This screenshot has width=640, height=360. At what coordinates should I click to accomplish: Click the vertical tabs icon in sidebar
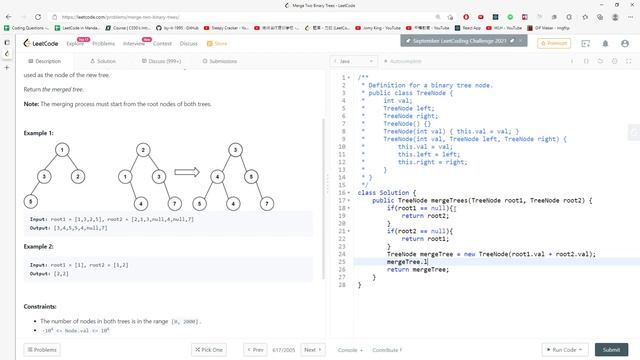[7, 42]
